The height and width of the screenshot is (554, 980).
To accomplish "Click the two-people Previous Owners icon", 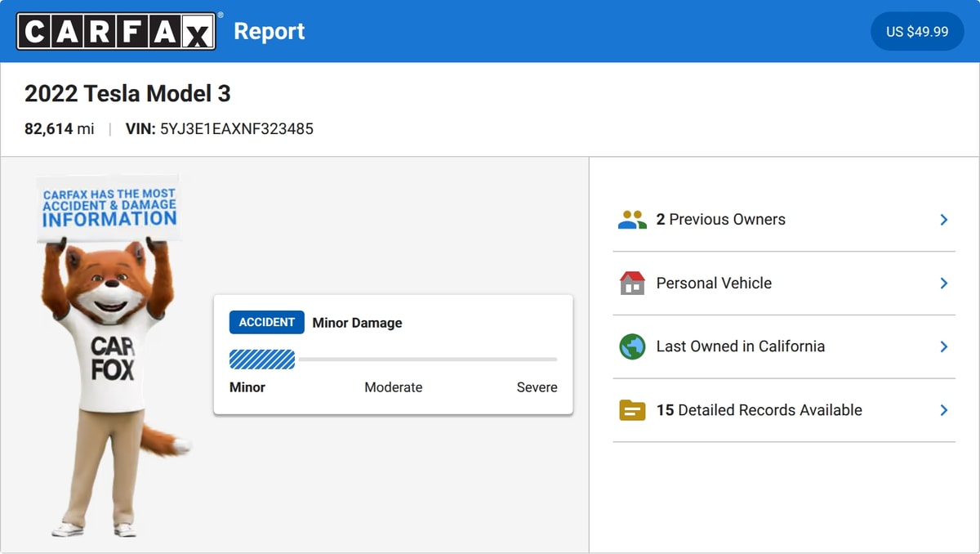I will tap(632, 220).
